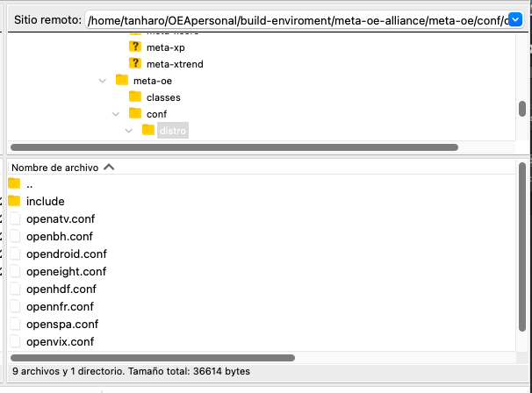Click the parent directory folder icon

[x=14, y=183]
